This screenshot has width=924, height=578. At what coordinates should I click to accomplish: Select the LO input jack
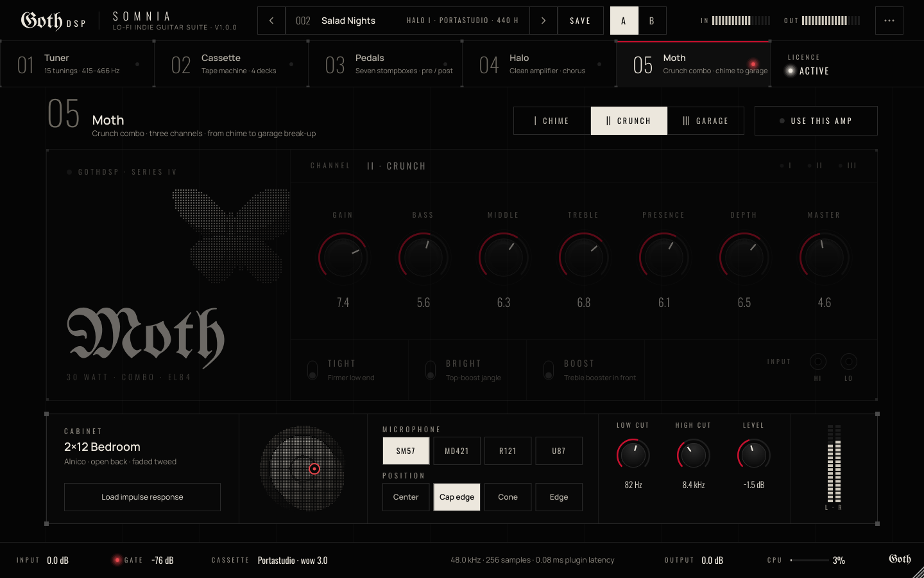pyautogui.click(x=848, y=362)
